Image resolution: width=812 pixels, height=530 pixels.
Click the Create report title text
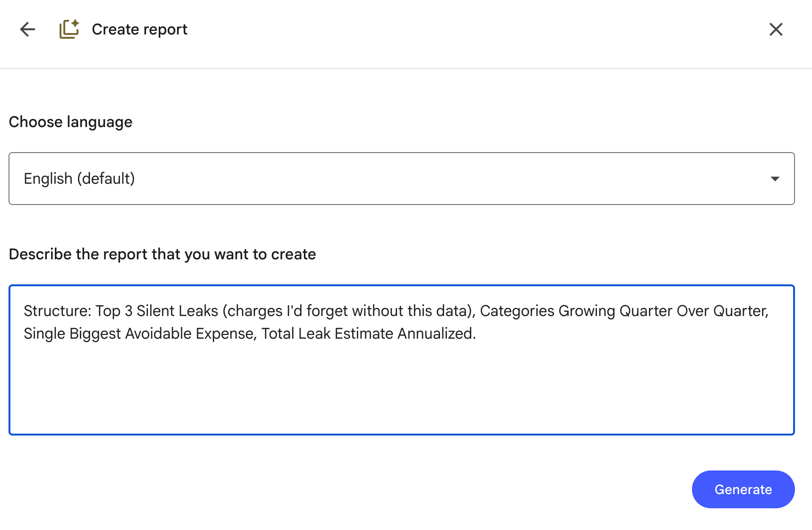[x=139, y=29]
